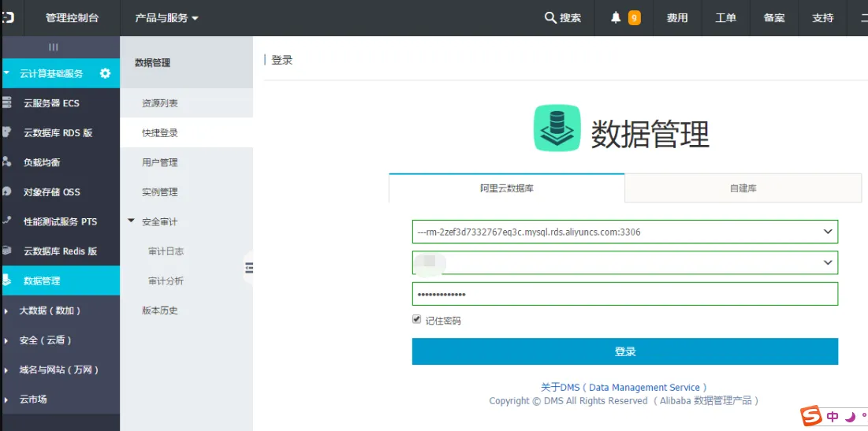Click the Sogou input method S icon

tap(811, 416)
